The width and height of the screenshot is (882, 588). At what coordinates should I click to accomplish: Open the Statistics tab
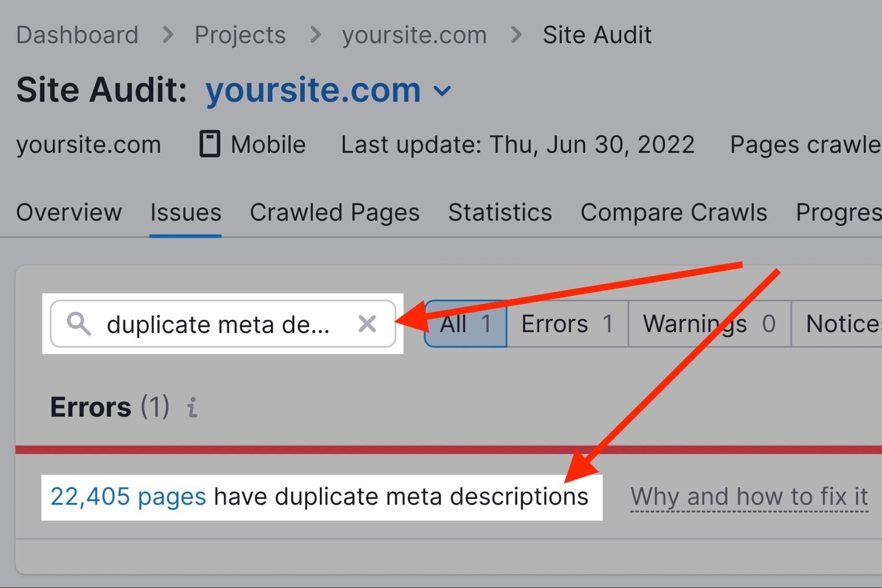pos(500,212)
